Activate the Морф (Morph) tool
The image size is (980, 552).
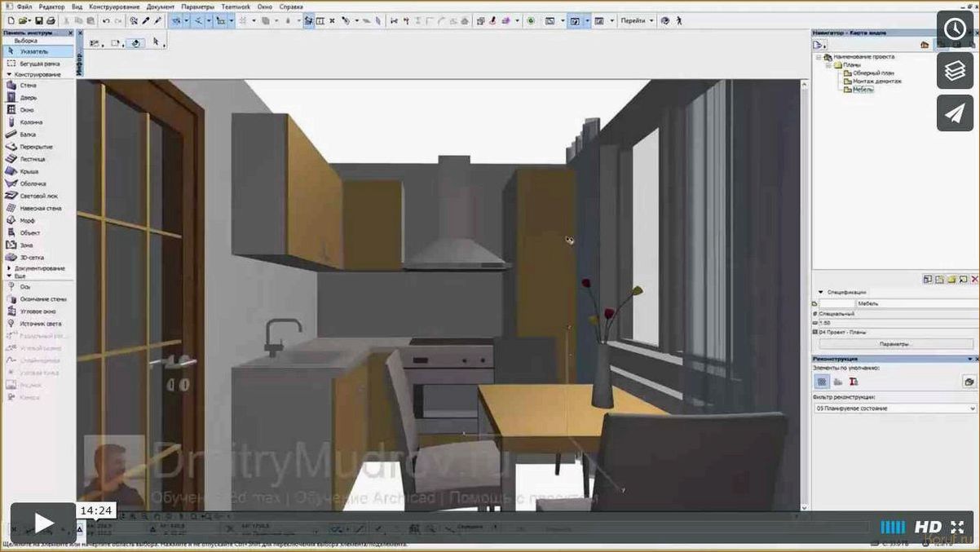pos(27,220)
